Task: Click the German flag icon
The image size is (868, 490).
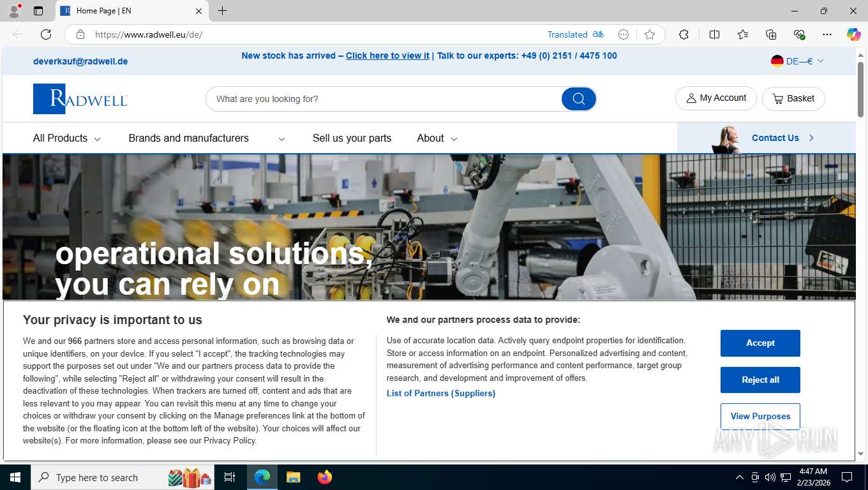Action: (777, 61)
